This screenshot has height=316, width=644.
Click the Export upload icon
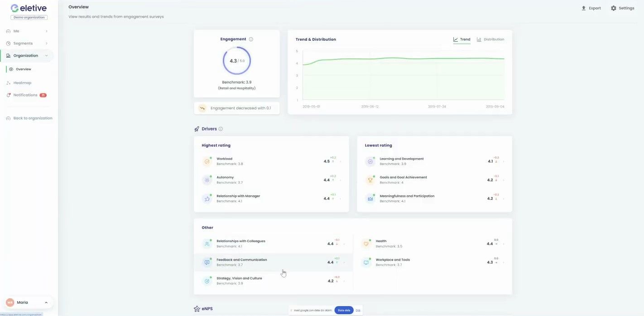pos(584,8)
